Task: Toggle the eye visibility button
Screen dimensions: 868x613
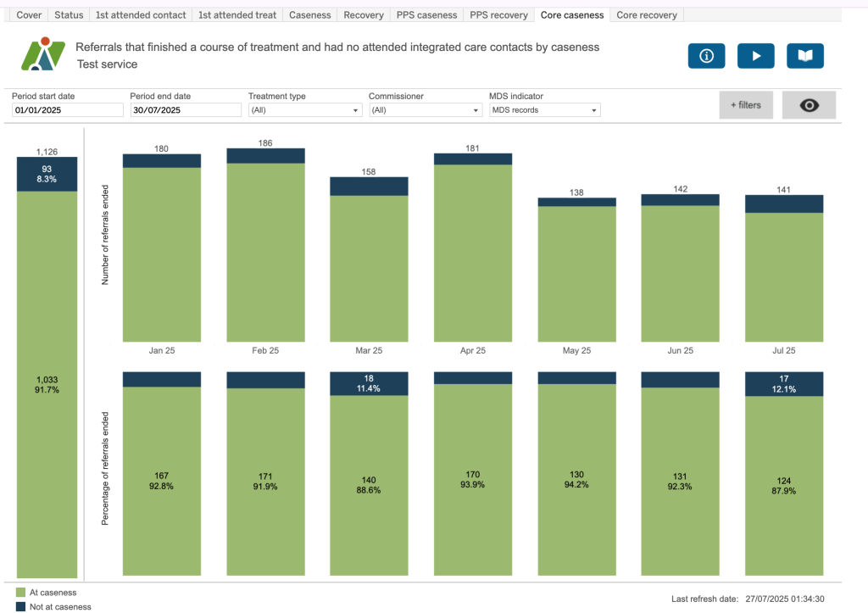Action: pyautogui.click(x=809, y=105)
